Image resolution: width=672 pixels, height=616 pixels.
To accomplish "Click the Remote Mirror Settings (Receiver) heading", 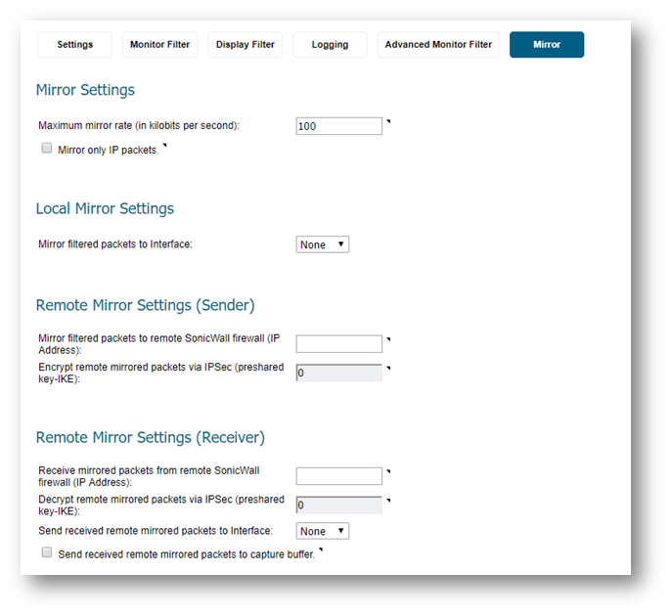I will pyautogui.click(x=151, y=438).
